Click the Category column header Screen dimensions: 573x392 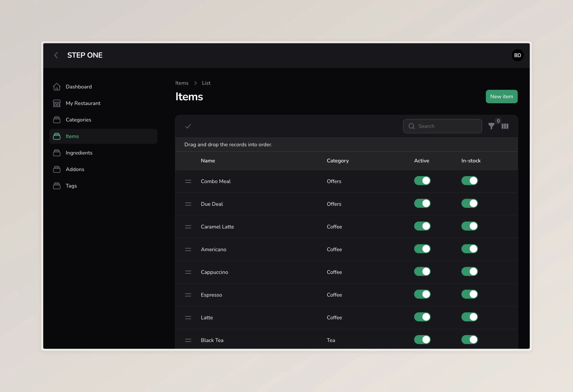click(338, 161)
